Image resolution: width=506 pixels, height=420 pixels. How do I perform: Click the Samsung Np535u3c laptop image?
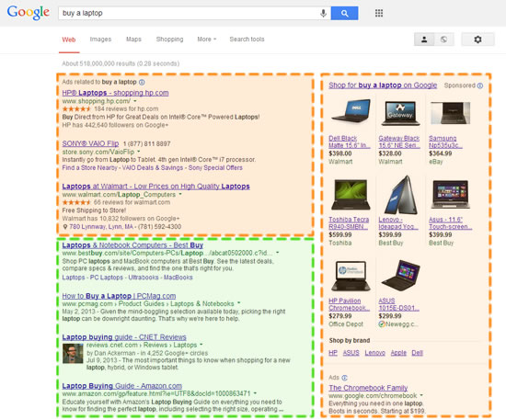coord(450,113)
